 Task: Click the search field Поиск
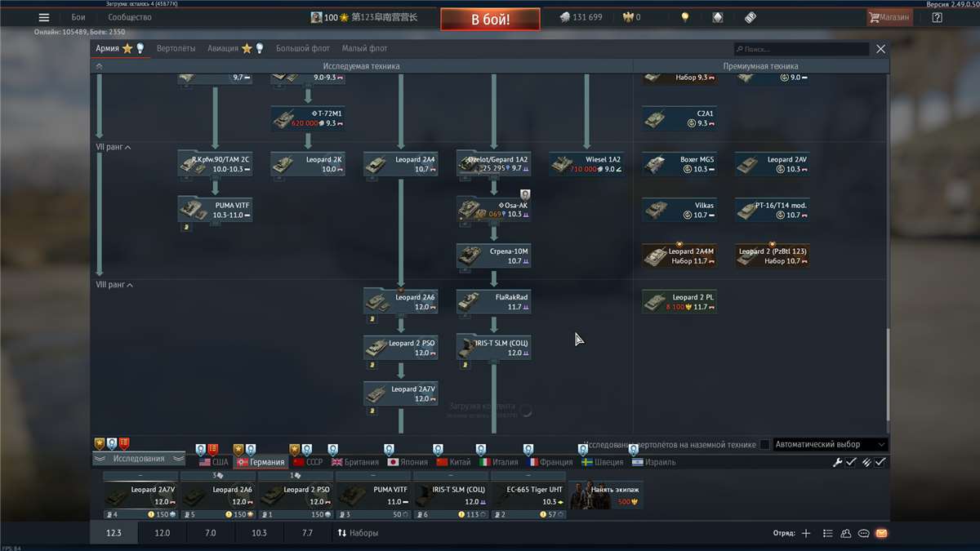point(800,49)
